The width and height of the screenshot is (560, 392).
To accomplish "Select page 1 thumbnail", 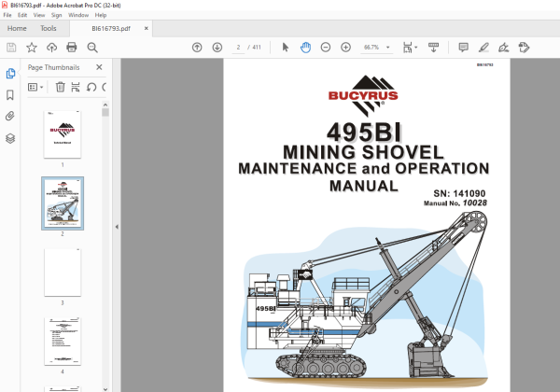I will (x=63, y=134).
